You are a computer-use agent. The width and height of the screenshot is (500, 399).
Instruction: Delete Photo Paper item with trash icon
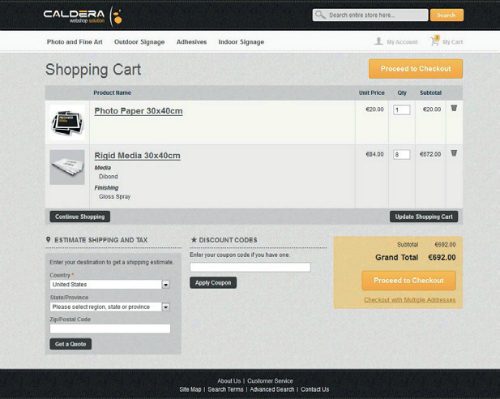tap(454, 108)
